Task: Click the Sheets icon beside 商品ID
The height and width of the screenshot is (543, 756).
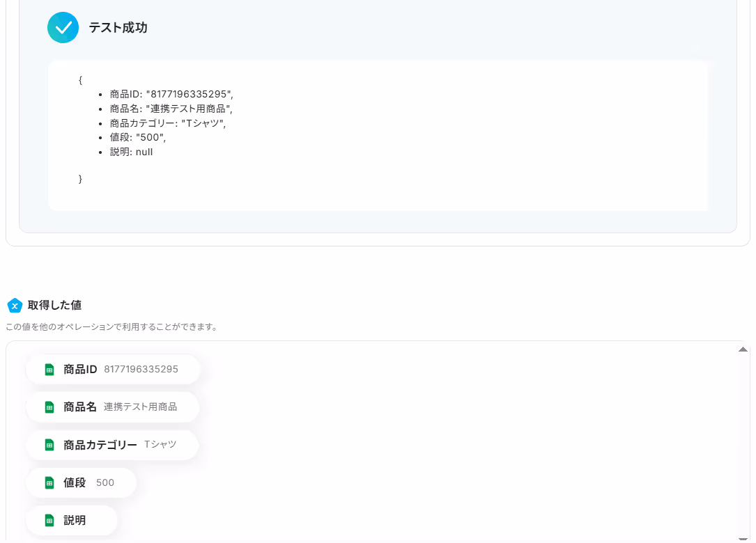Action: pos(49,370)
